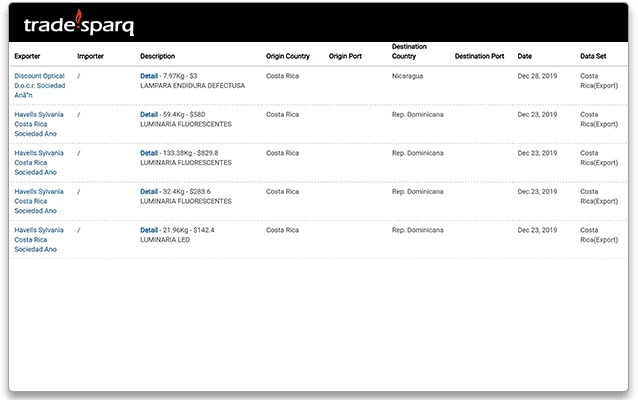Viewport: 638px width, 400px height.
Task: Click the Importer column header
Action: pos(90,56)
